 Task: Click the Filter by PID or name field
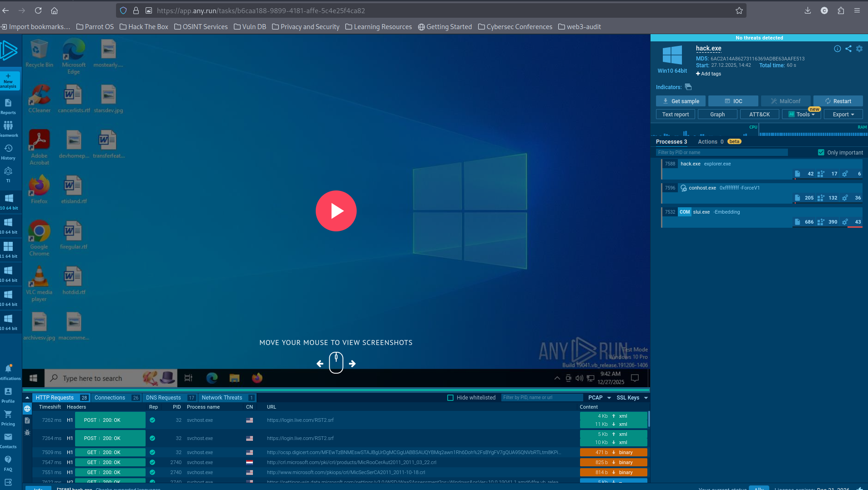[x=721, y=153]
